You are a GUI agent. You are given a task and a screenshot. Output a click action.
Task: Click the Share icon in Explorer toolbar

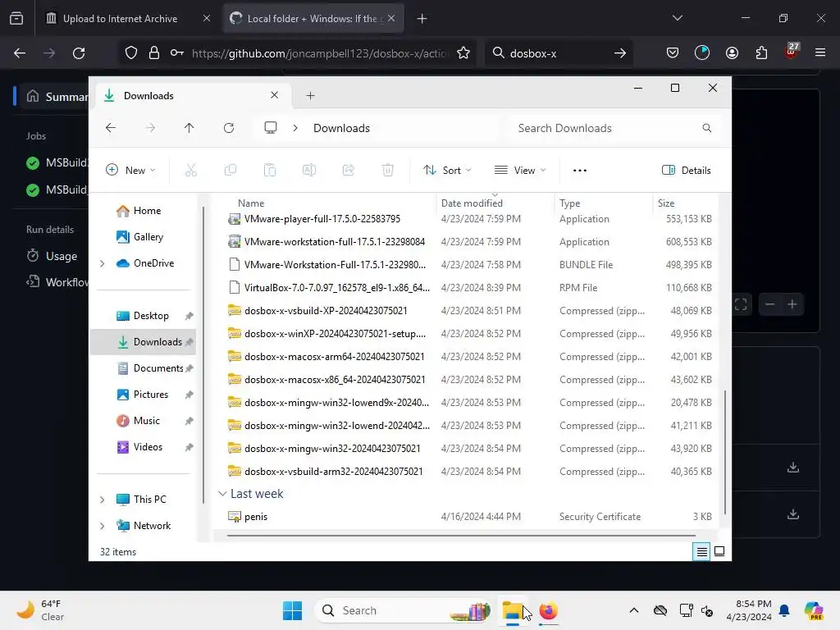348,171
